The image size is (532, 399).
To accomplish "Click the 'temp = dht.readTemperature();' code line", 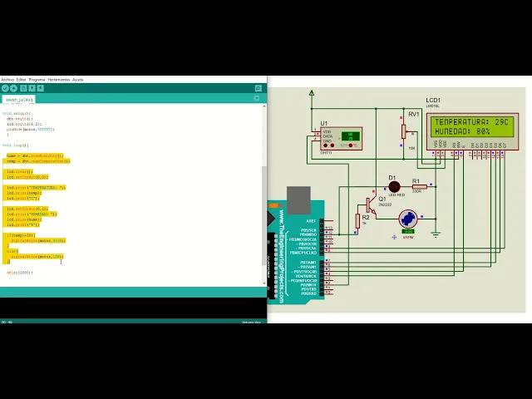I will coord(38,161).
